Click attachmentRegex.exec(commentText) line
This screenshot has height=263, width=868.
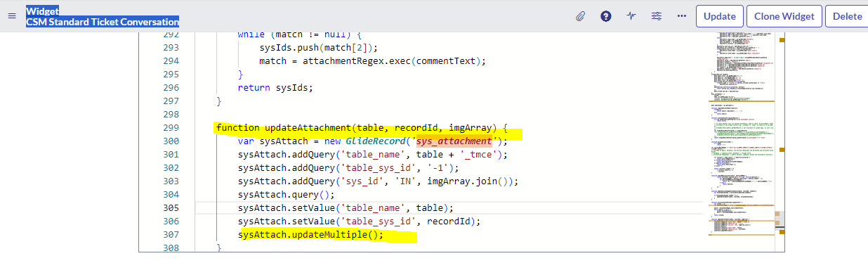(372, 61)
